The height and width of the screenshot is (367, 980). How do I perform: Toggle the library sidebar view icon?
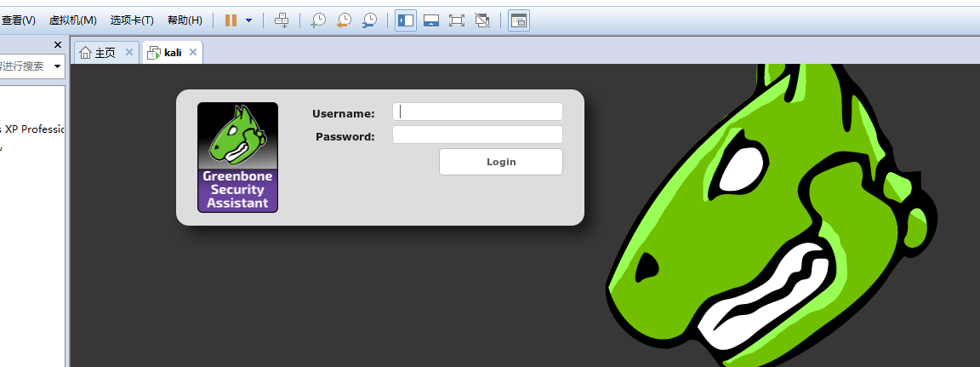(406, 20)
